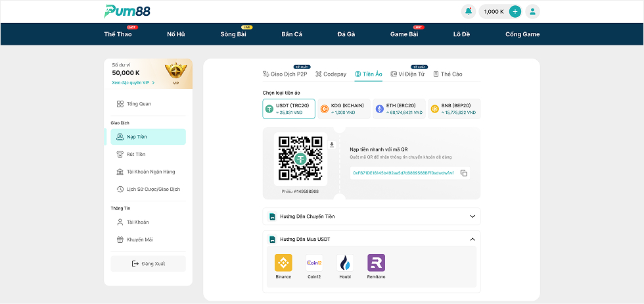Image resolution: width=644 pixels, height=304 pixels.
Task: Open Cổng Game menu
Action: pyautogui.click(x=522, y=34)
